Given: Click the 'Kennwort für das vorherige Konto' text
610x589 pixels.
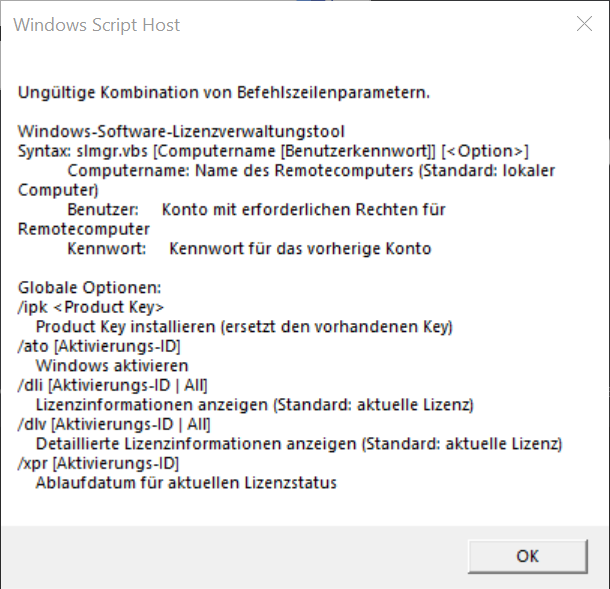Looking at the screenshot, I should click(300, 249).
